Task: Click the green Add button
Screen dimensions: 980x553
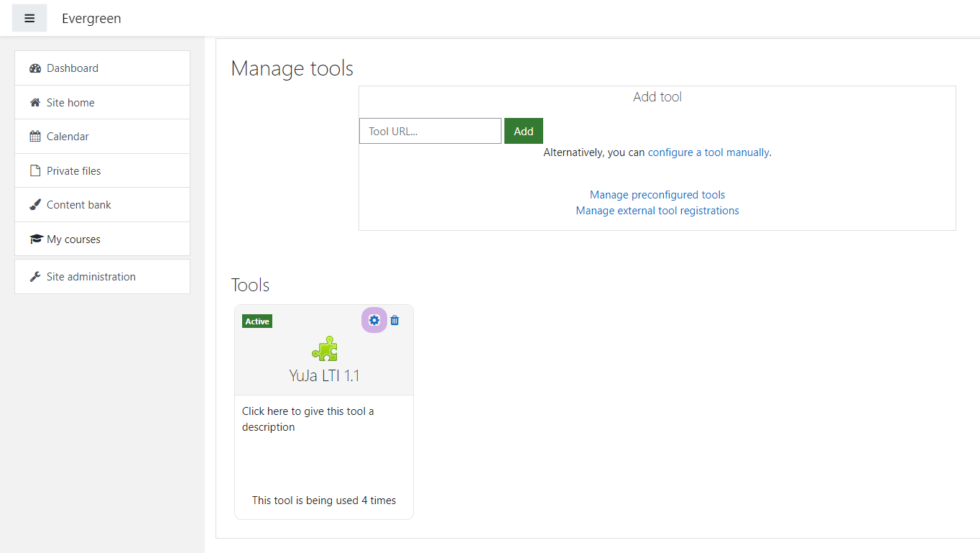Action: [x=524, y=131]
